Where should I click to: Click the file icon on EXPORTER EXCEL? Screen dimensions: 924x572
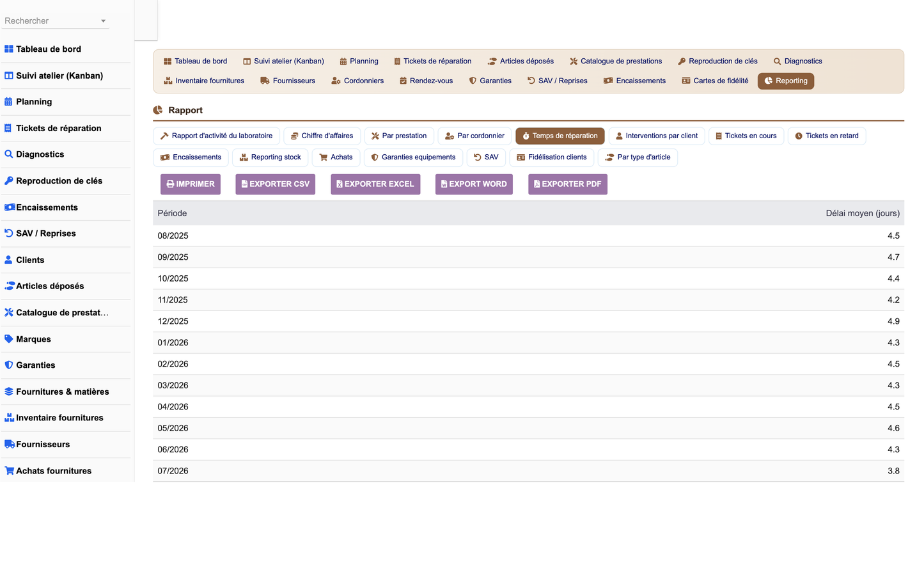[340, 184]
